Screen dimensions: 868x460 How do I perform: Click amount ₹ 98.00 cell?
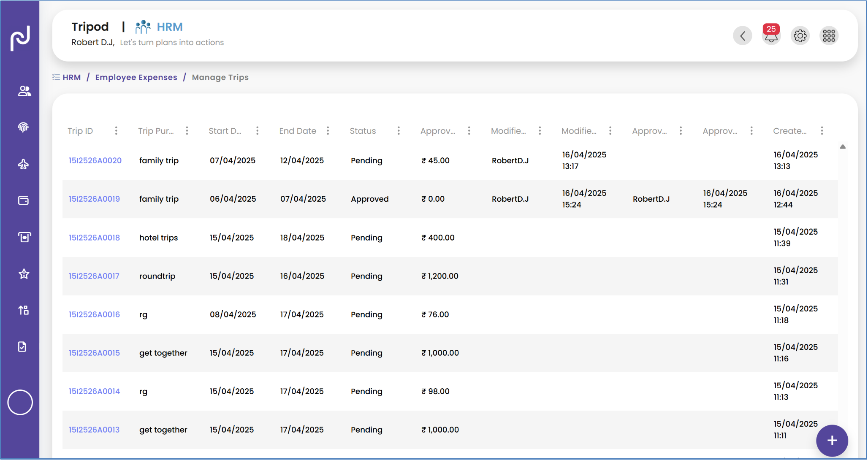tap(435, 391)
